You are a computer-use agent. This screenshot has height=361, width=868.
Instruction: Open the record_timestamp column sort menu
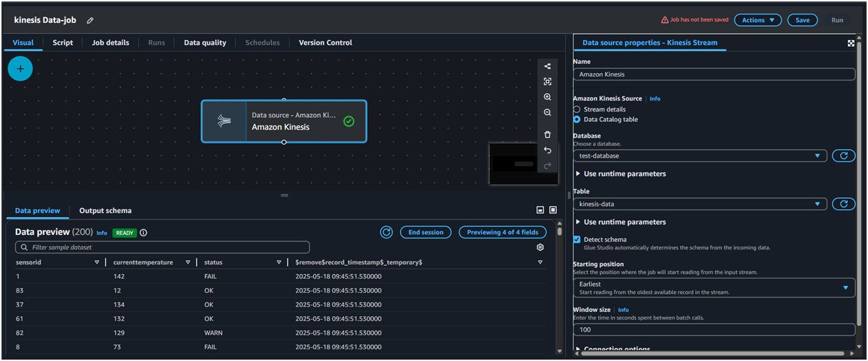tap(540, 262)
